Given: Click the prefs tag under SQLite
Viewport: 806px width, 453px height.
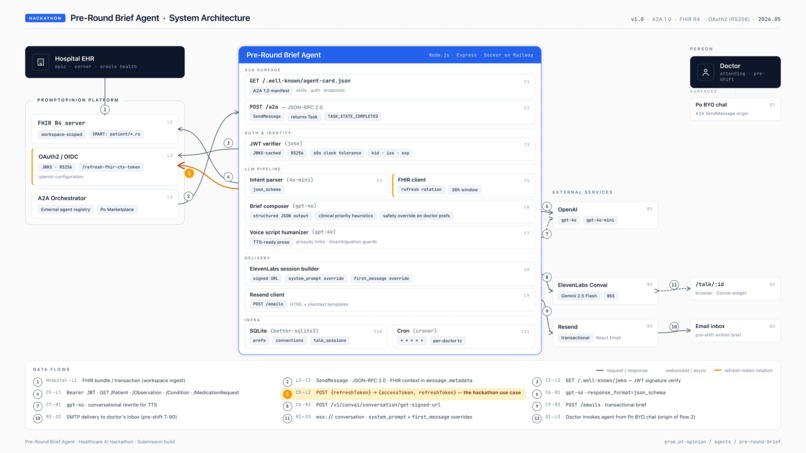Looking at the screenshot, I should [260, 341].
